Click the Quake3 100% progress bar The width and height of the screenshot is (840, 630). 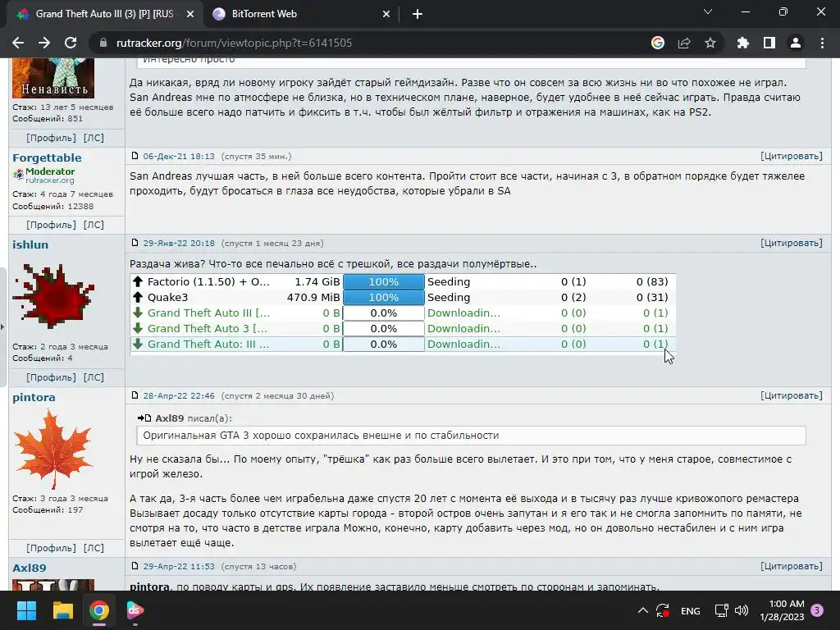click(x=384, y=297)
